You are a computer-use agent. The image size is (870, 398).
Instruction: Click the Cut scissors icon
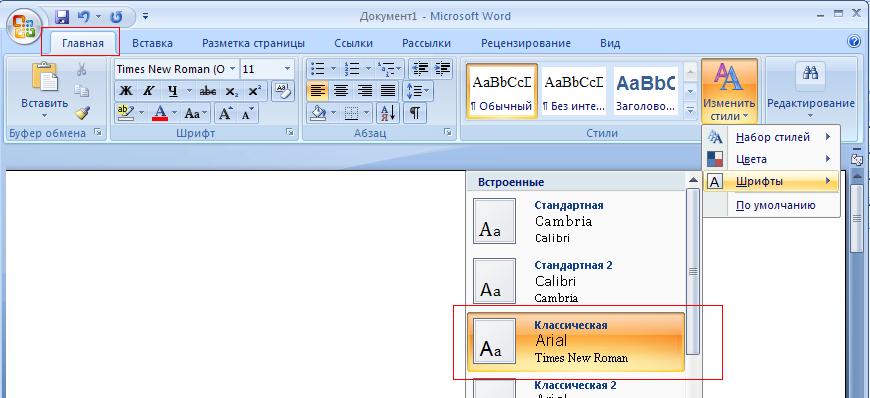(82, 69)
